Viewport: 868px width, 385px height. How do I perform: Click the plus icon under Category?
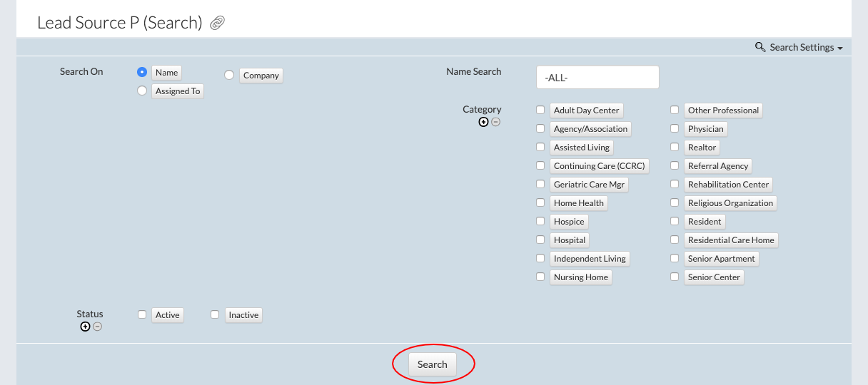483,122
